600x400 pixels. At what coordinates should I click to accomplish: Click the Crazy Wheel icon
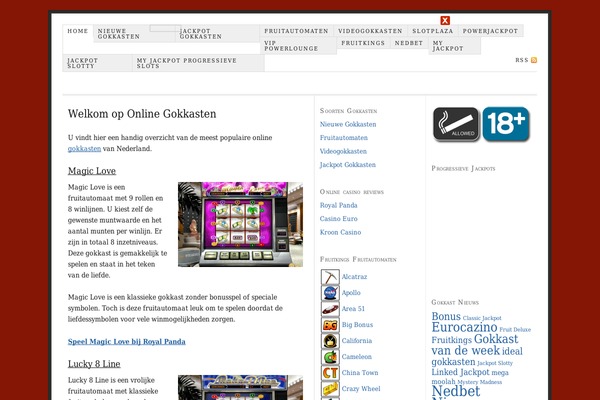tap(330, 389)
